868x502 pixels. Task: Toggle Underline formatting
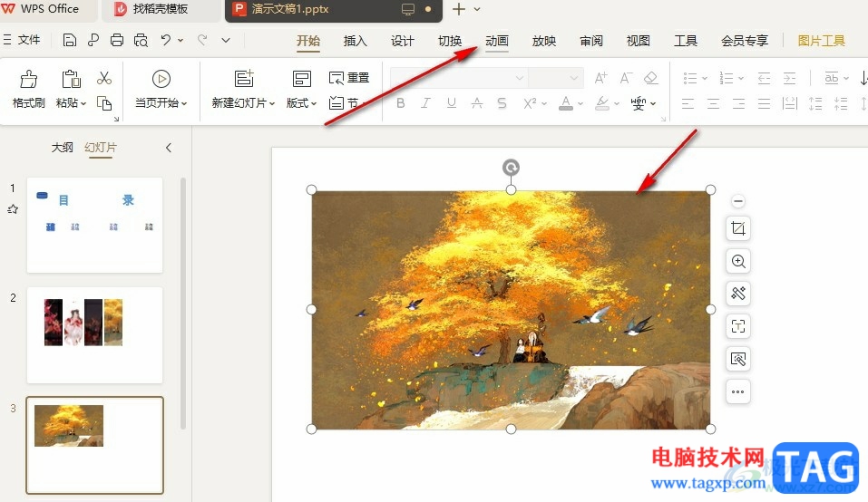pyautogui.click(x=451, y=102)
